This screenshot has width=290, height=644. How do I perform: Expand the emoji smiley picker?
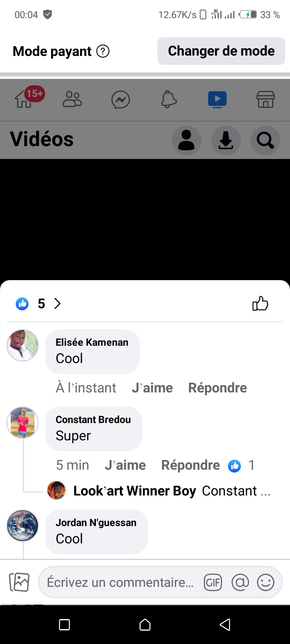point(266,582)
